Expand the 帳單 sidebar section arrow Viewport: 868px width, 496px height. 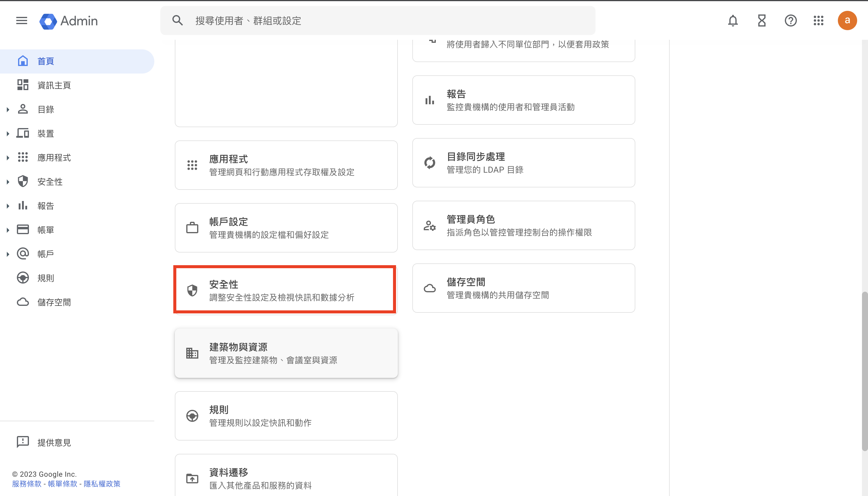(8, 230)
